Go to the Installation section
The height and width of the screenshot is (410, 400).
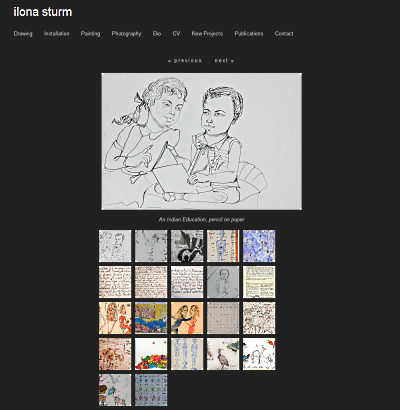(x=56, y=33)
